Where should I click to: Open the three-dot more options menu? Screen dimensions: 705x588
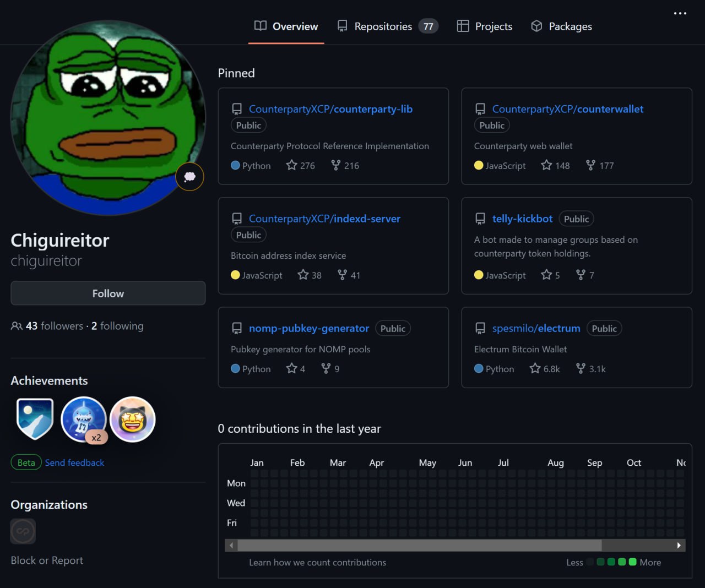point(680,13)
